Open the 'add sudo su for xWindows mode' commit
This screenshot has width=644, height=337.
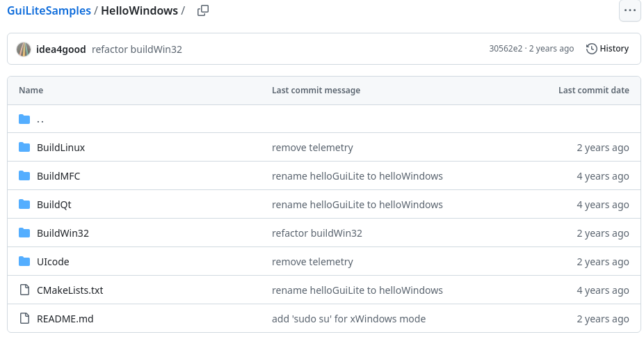point(348,319)
